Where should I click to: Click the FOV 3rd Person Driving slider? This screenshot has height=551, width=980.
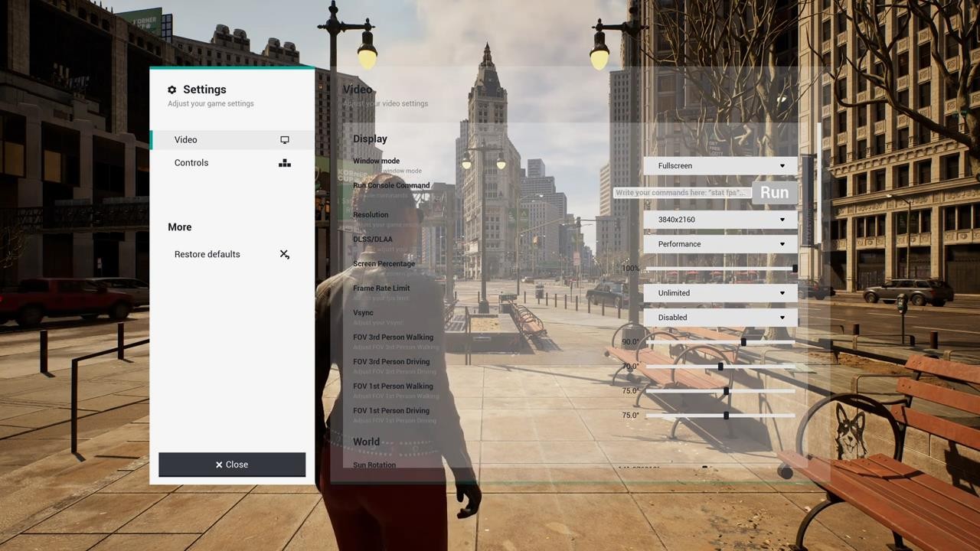[720, 367]
